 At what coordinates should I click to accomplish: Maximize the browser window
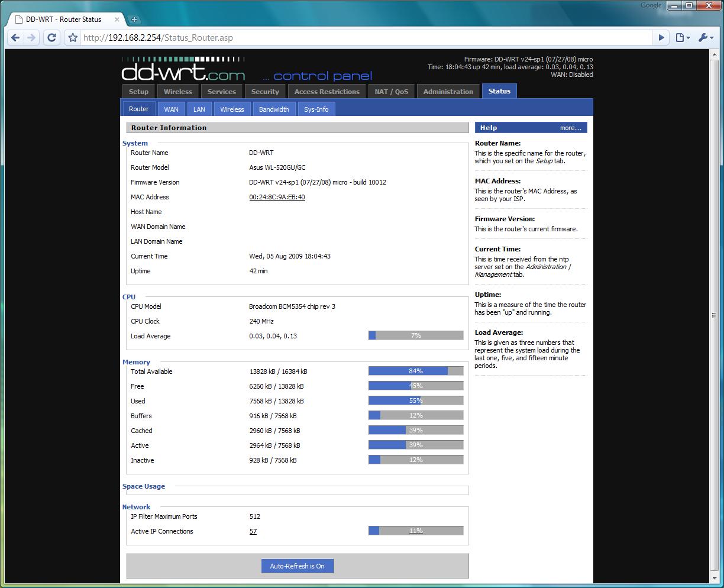click(x=690, y=5)
